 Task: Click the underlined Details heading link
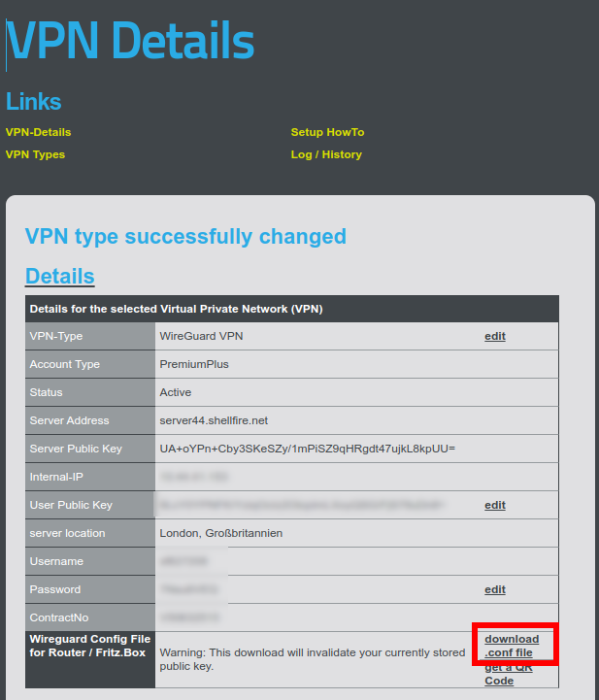tap(60, 276)
